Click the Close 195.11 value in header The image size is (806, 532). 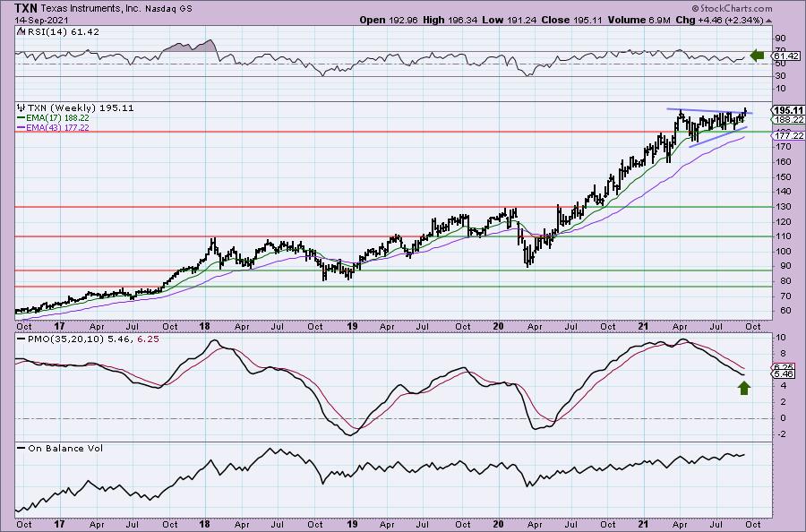571,20
